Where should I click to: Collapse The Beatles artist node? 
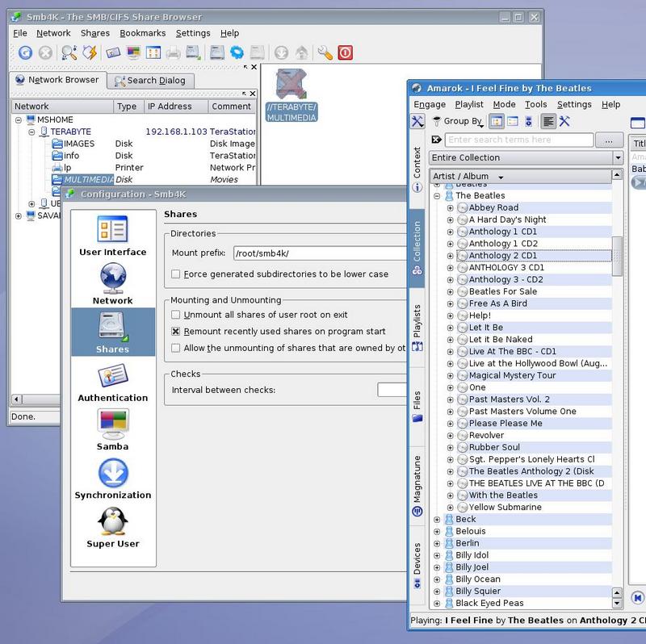437,196
